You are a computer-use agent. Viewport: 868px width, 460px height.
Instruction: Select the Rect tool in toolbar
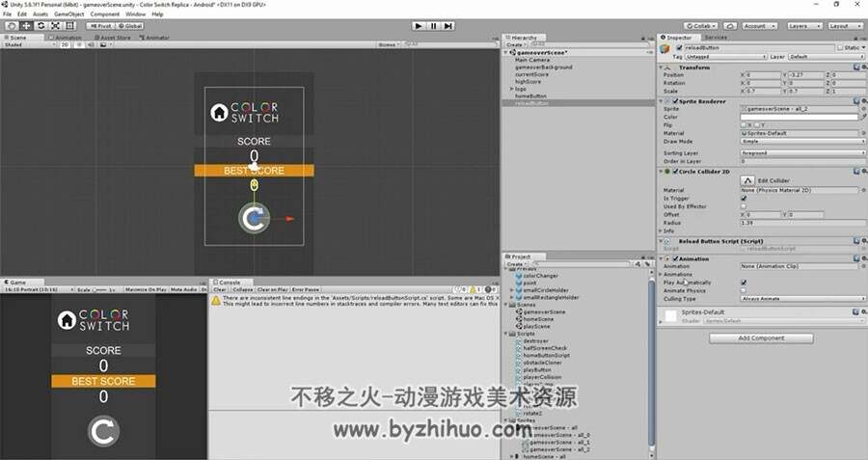[69, 26]
